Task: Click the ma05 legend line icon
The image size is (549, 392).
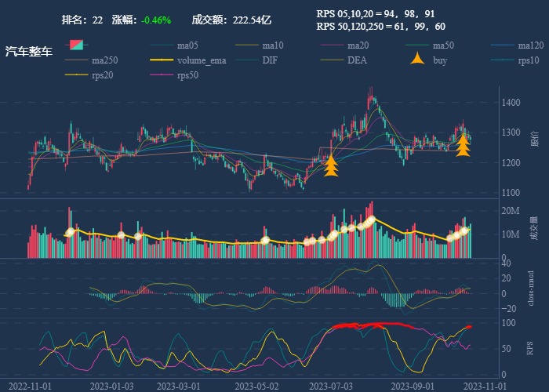Action: pyautogui.click(x=162, y=45)
